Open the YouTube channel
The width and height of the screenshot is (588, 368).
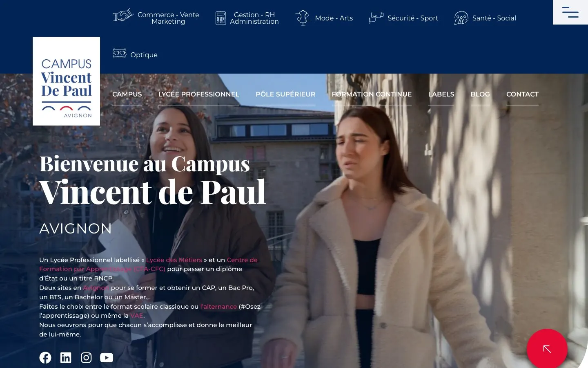107,358
